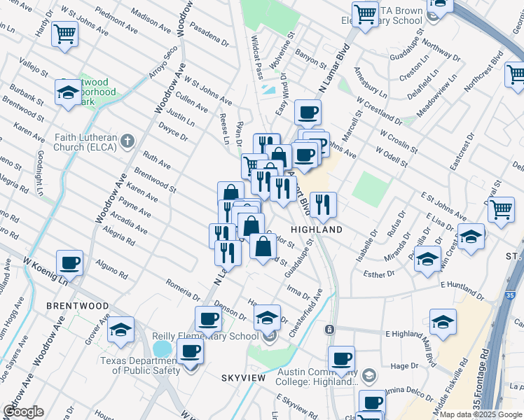Click the shopping cart marker near E St Johns Ave

[x=502, y=209]
